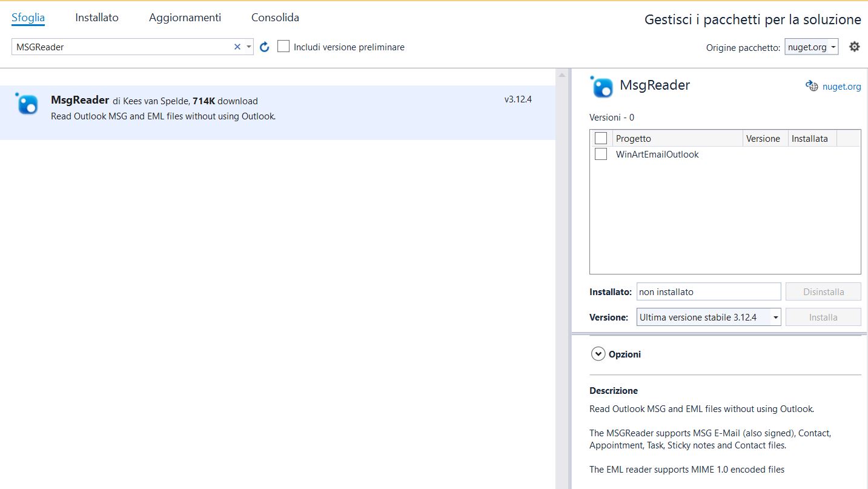Click the MsgReader icon in the details pane
This screenshot has height=489, width=868.
point(601,87)
